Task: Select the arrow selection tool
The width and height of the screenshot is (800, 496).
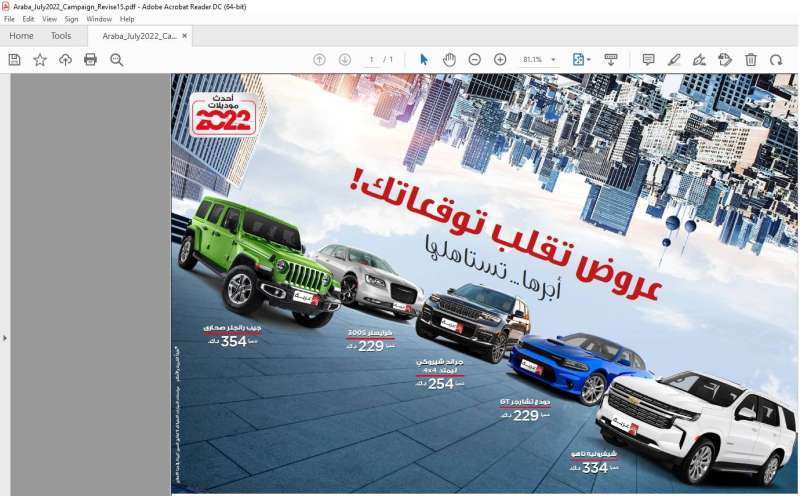Action: (424, 60)
